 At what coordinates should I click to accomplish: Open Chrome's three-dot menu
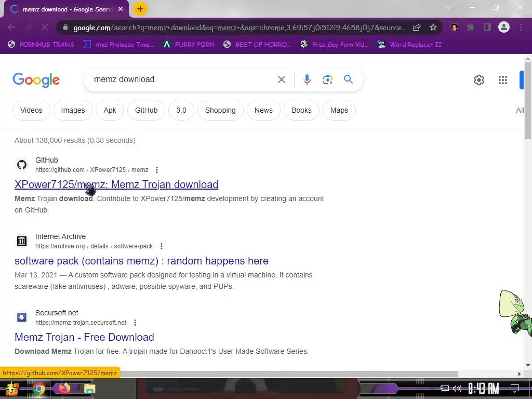coord(521,27)
